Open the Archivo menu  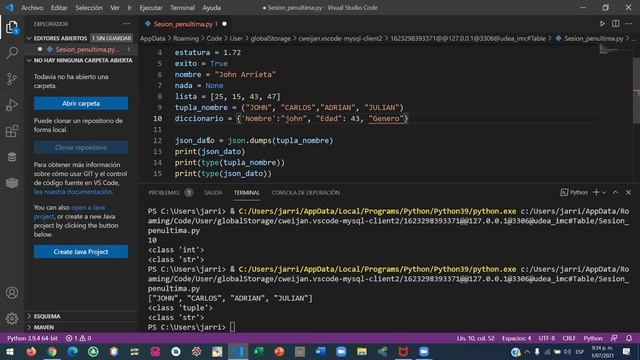pos(32,7)
